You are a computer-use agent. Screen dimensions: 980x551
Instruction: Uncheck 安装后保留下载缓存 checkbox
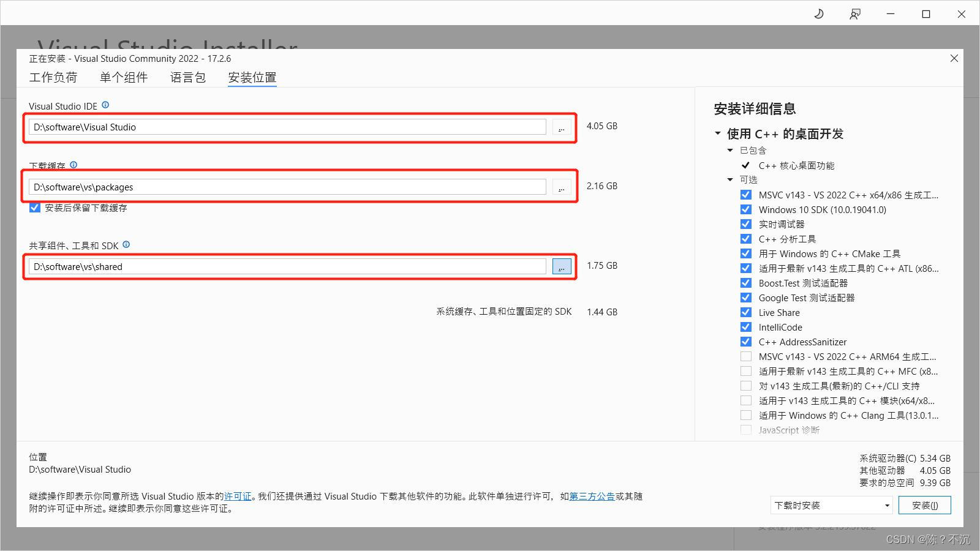pyautogui.click(x=35, y=208)
